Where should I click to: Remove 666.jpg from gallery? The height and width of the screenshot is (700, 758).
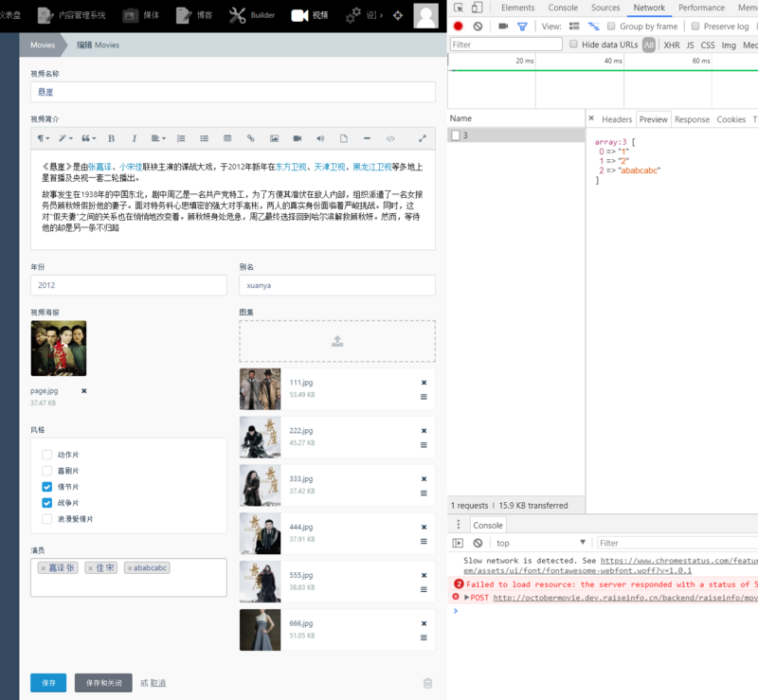(424, 623)
